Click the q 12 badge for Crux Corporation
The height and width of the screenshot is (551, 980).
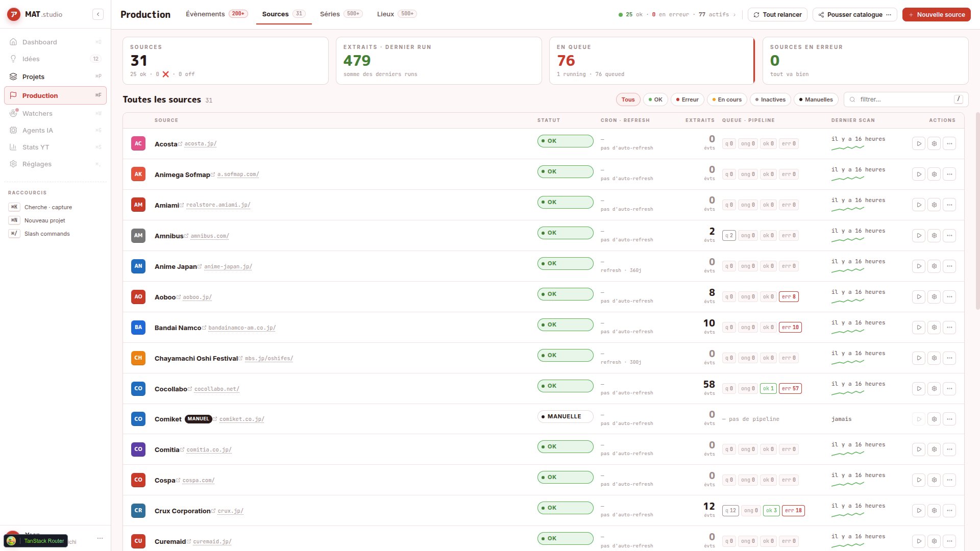(x=730, y=511)
